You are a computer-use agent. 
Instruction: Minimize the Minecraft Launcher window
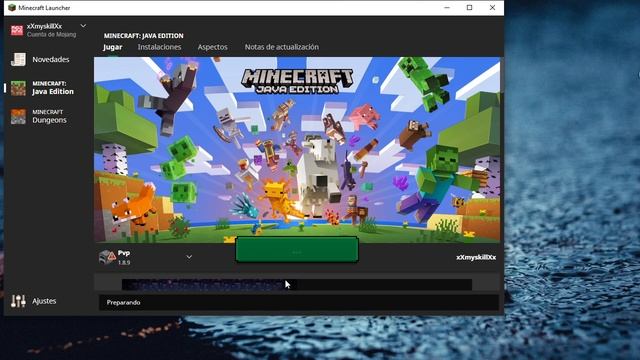[x=447, y=8]
